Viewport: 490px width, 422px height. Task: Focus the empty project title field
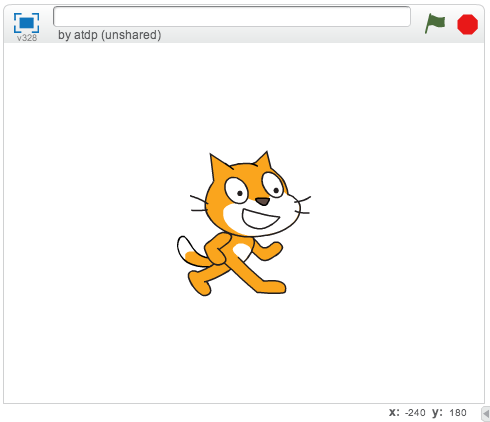tap(232, 16)
